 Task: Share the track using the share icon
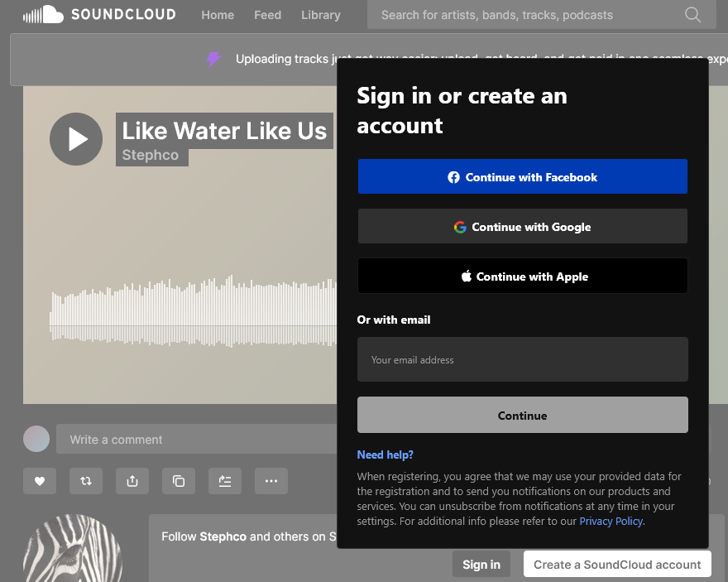click(132, 481)
